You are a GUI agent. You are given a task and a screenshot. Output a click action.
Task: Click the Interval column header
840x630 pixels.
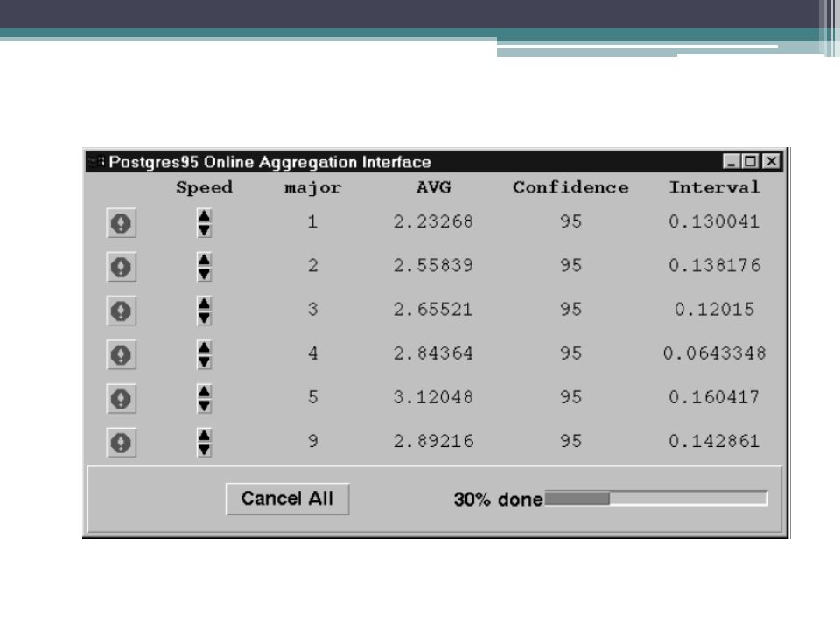pyautogui.click(x=714, y=187)
